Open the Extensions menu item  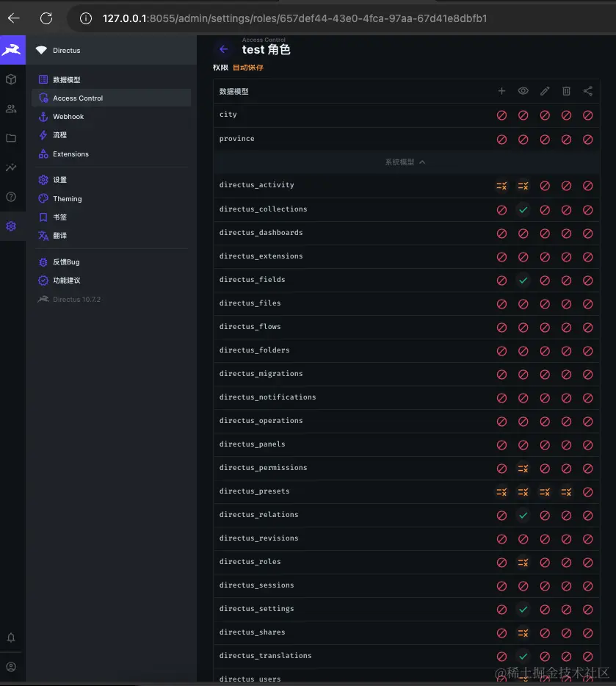pyautogui.click(x=111, y=154)
